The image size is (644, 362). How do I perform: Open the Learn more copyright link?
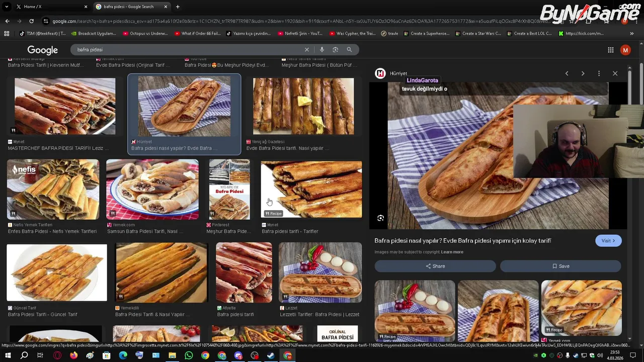452,252
